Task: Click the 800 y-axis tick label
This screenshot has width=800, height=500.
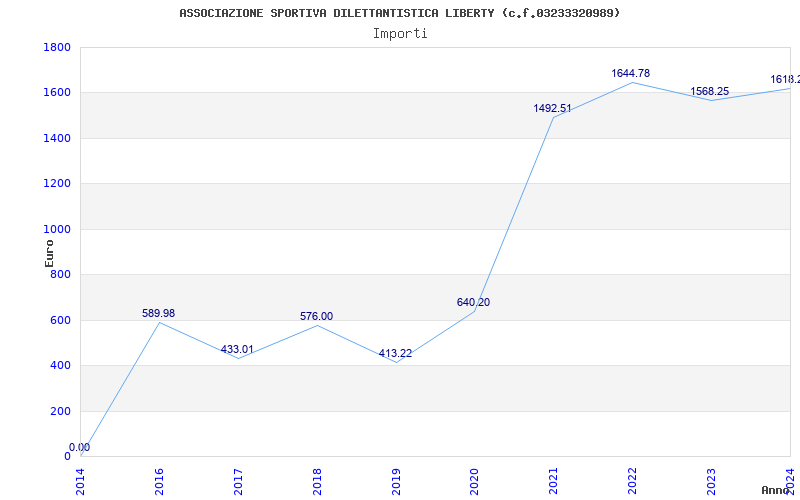Action: click(61, 275)
